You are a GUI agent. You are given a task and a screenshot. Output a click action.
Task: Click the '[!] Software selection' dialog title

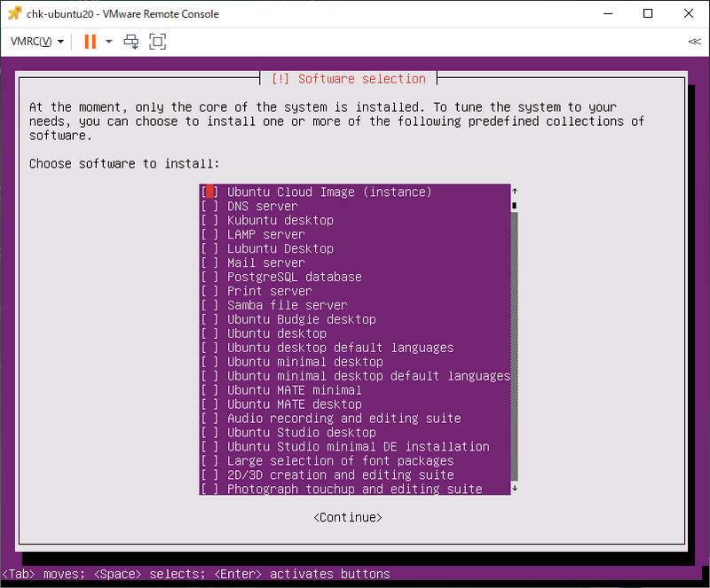coord(349,79)
